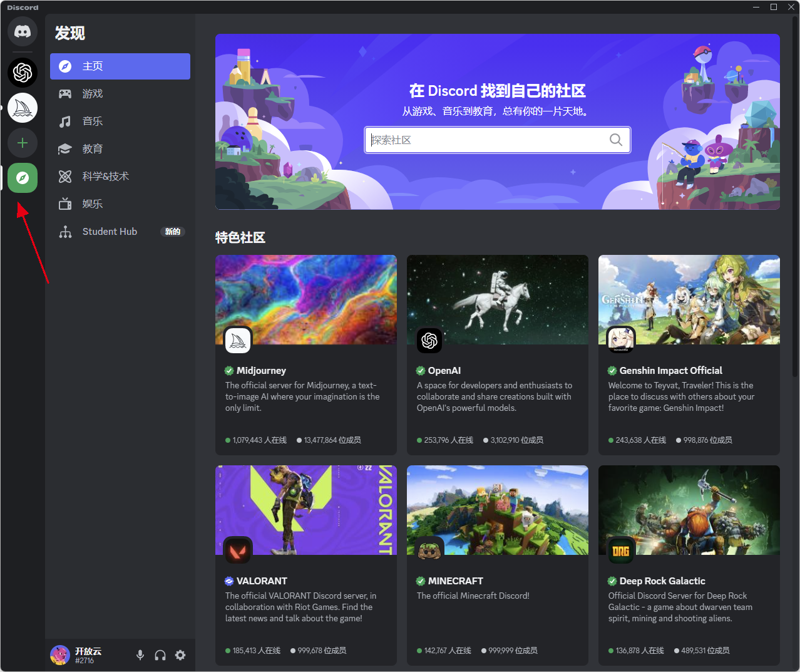Click Midjourney card's server logo icon
The height and width of the screenshot is (672, 800).
pos(238,340)
